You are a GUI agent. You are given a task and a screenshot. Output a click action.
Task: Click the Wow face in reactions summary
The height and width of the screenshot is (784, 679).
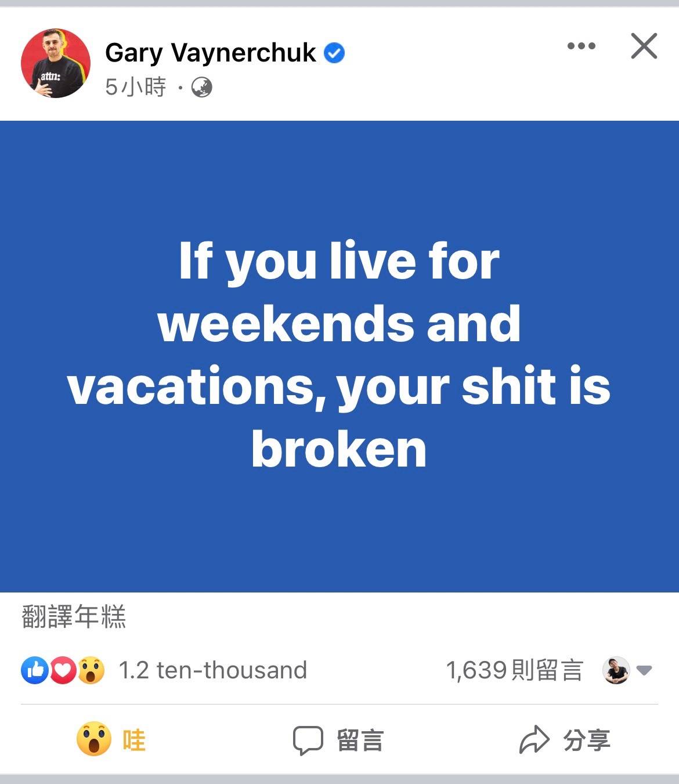tap(91, 670)
